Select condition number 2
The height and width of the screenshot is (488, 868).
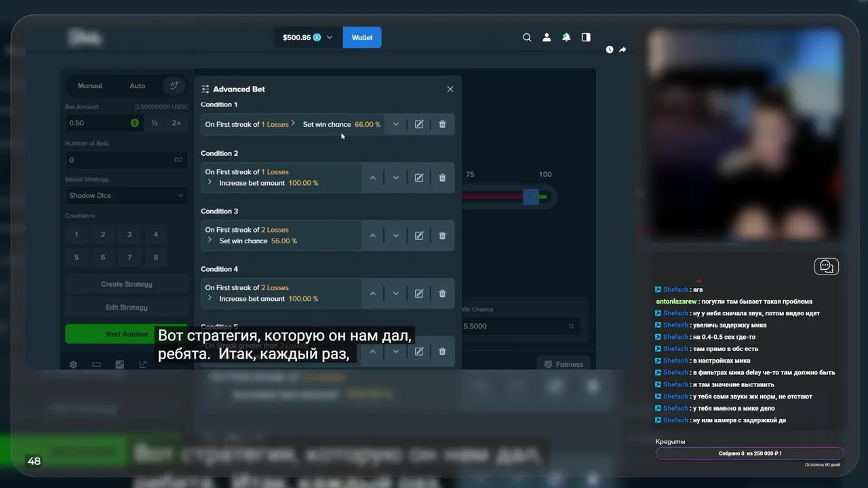103,235
